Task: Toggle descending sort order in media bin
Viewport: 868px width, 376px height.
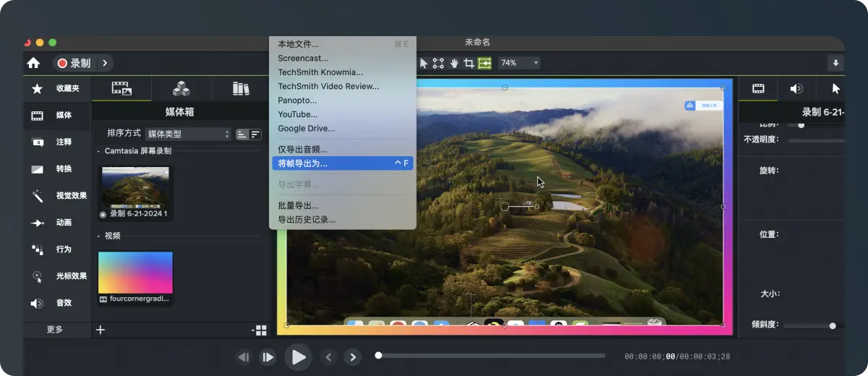Action: pos(255,134)
